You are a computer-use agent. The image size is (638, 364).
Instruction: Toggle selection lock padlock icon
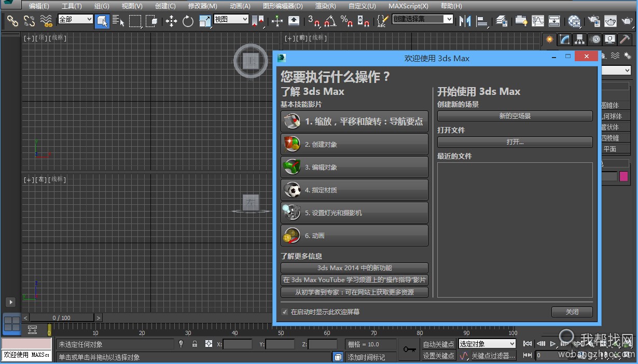(x=195, y=344)
